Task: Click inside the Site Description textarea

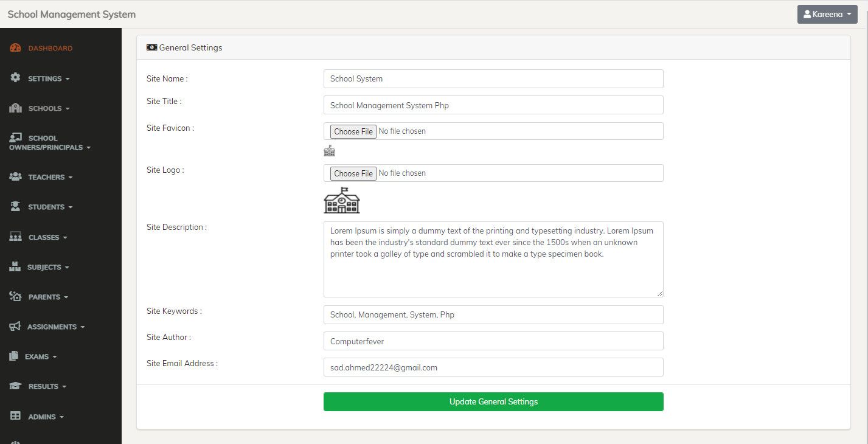Action: [493, 259]
